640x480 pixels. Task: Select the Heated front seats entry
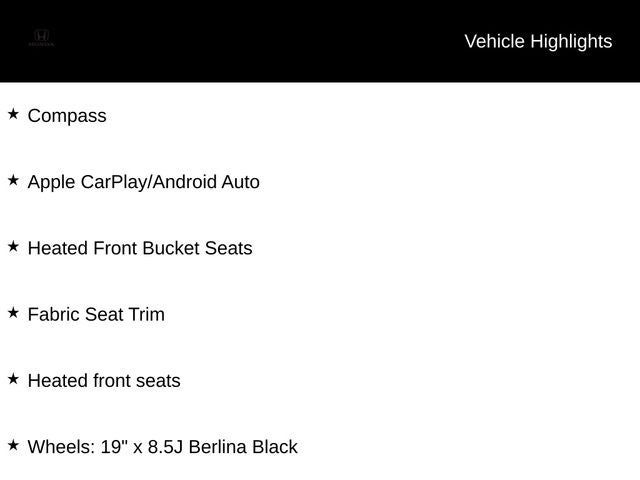click(x=104, y=380)
